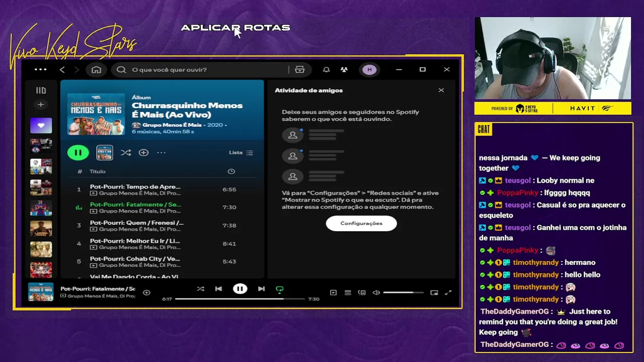Click PoppaPinky's 'lfgggg hqqqq' chat message
This screenshot has height=362, width=644.
click(567, 193)
